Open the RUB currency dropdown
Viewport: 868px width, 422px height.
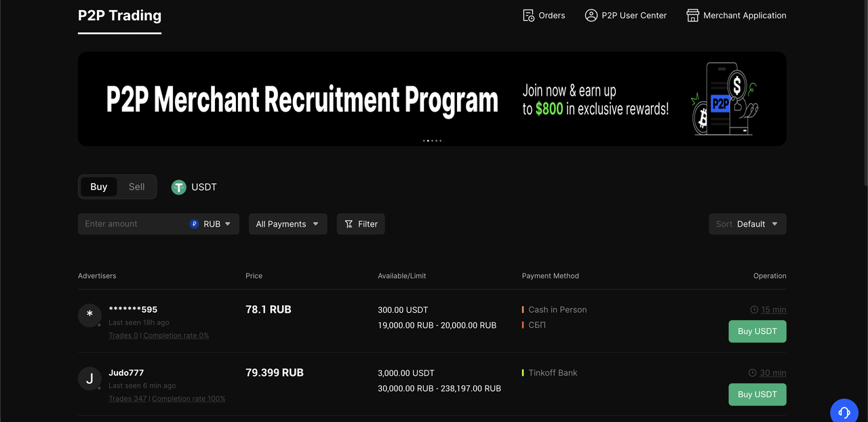212,224
